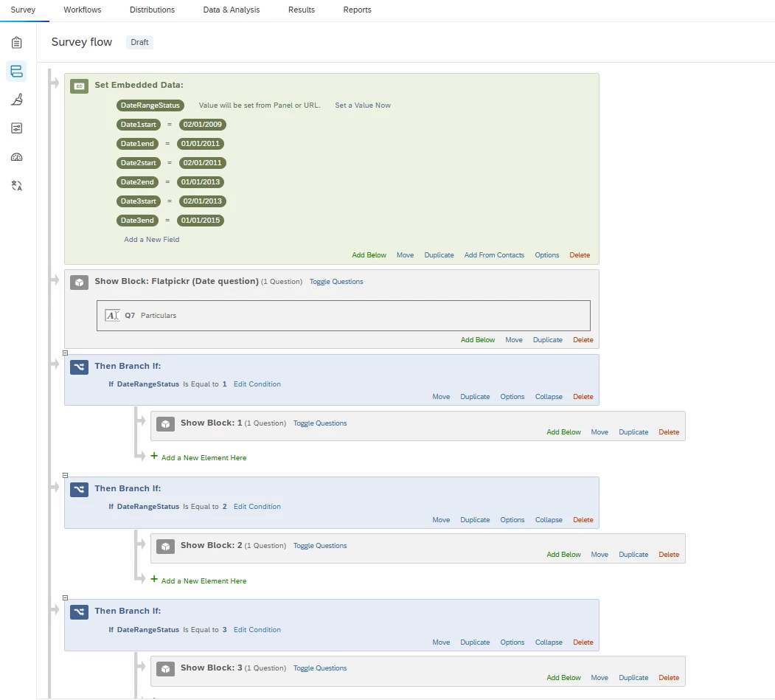Edit Condition for DateRangeStatus equals 3
The image size is (775, 700).
pos(257,630)
